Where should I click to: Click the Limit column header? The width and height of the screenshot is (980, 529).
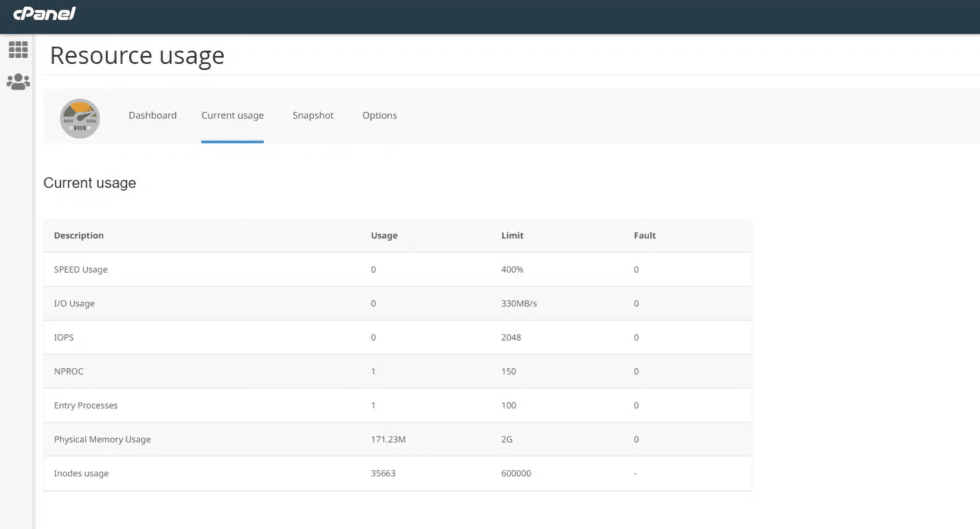(512, 235)
